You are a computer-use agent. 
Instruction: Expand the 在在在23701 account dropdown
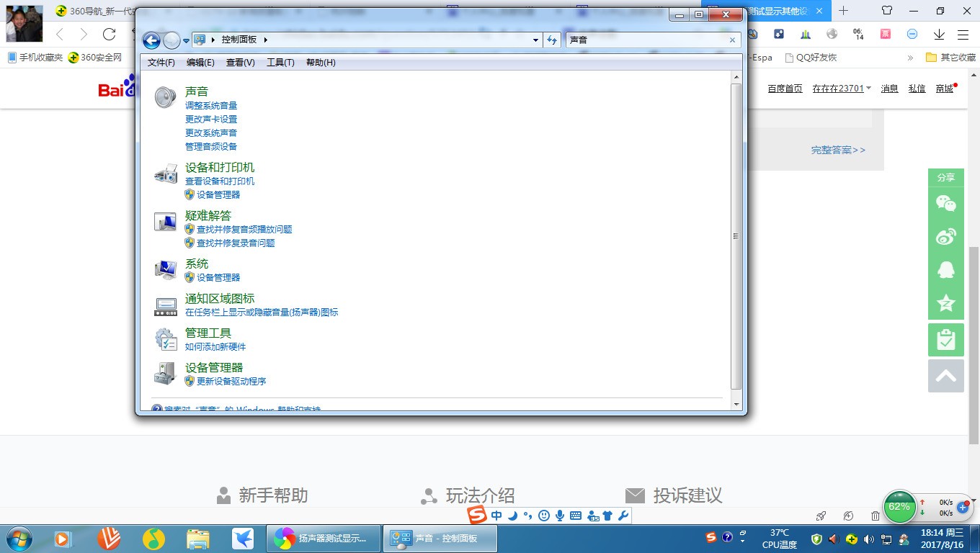click(842, 89)
